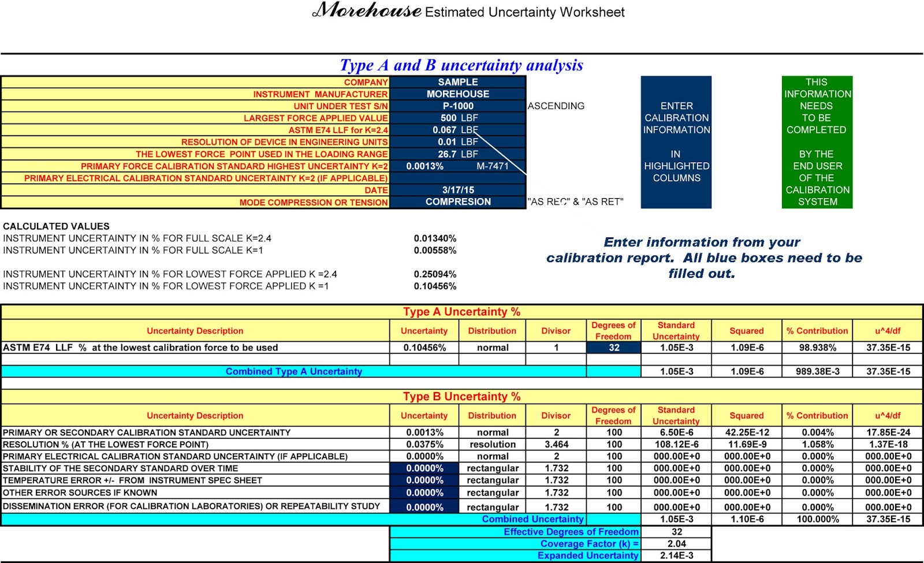This screenshot has height=563, width=924.
Task: Click the normal distribution cell for ASTM E74
Action: [x=492, y=348]
